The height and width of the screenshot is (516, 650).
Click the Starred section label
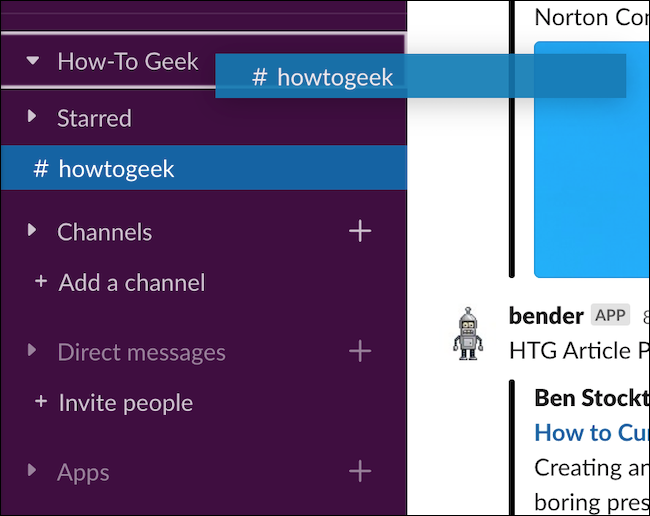click(94, 118)
